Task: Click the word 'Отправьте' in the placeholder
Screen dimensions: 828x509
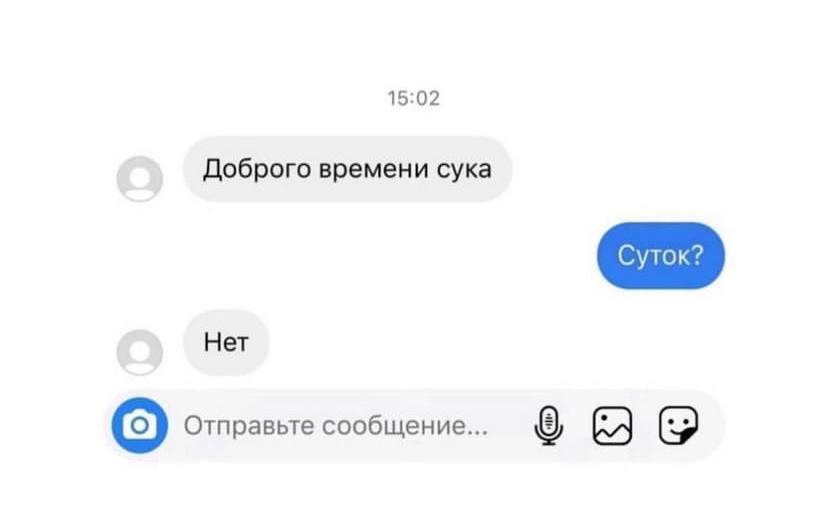Action: tap(249, 426)
